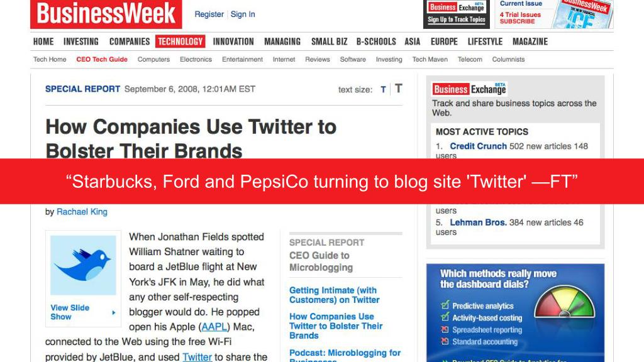Screen dimensions: 644x362
Task: Select the large text size T
Action: (x=398, y=88)
